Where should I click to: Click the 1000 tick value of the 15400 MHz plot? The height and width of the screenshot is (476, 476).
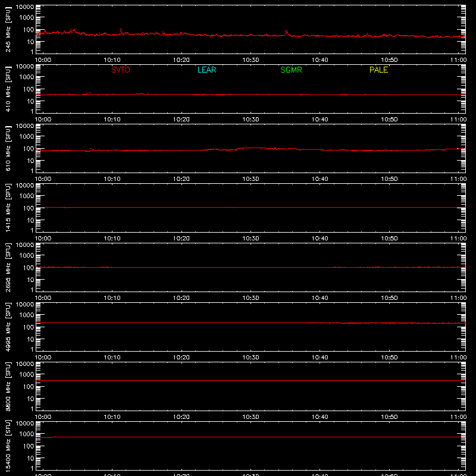click(x=27, y=434)
